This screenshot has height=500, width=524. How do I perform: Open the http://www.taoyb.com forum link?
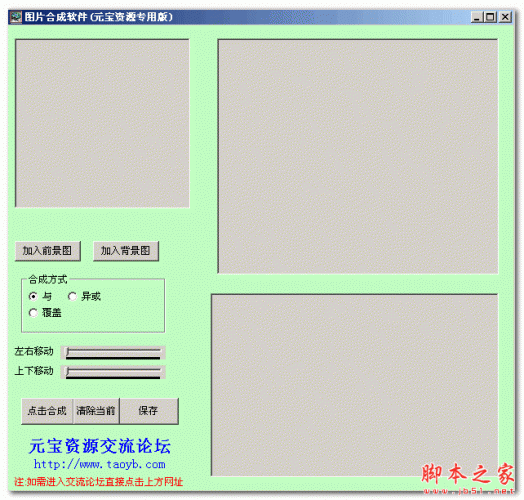pos(100,464)
